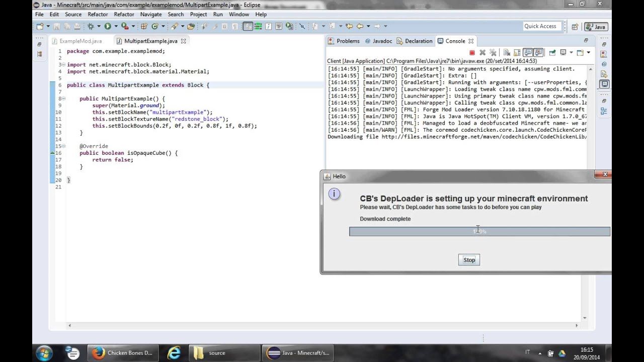
Task: Click the Run External Tools icon
Action: [125, 26]
